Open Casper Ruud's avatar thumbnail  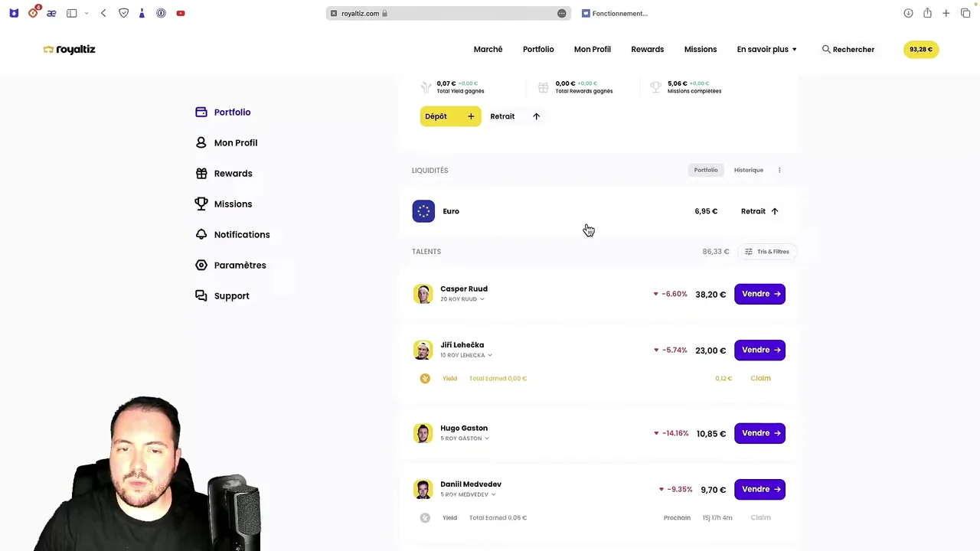click(423, 294)
